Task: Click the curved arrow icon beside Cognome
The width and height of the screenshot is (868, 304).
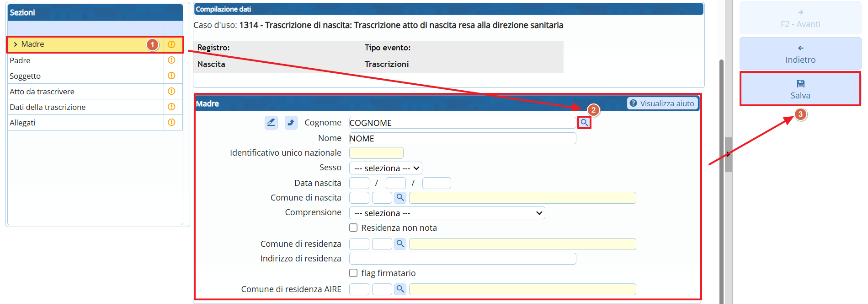Action: pyautogui.click(x=291, y=123)
